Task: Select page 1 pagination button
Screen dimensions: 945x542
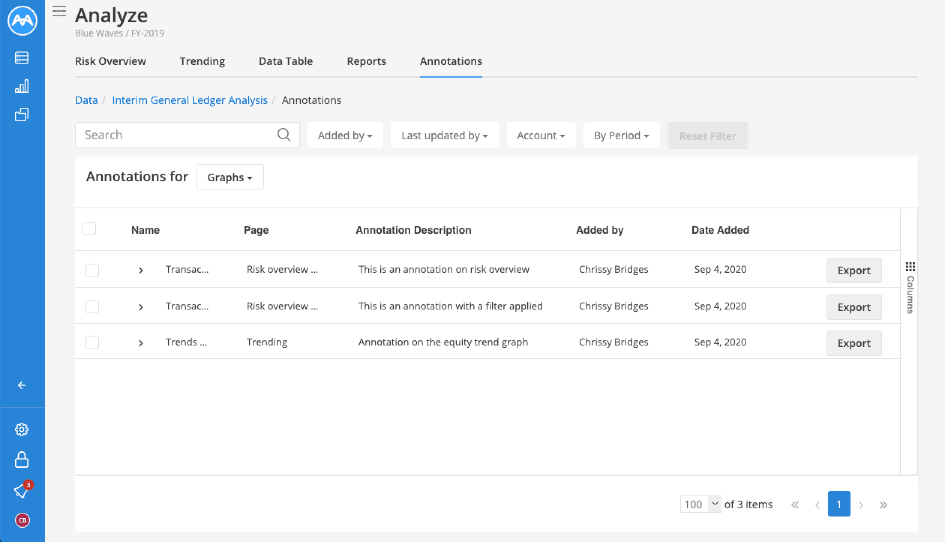Action: point(839,504)
